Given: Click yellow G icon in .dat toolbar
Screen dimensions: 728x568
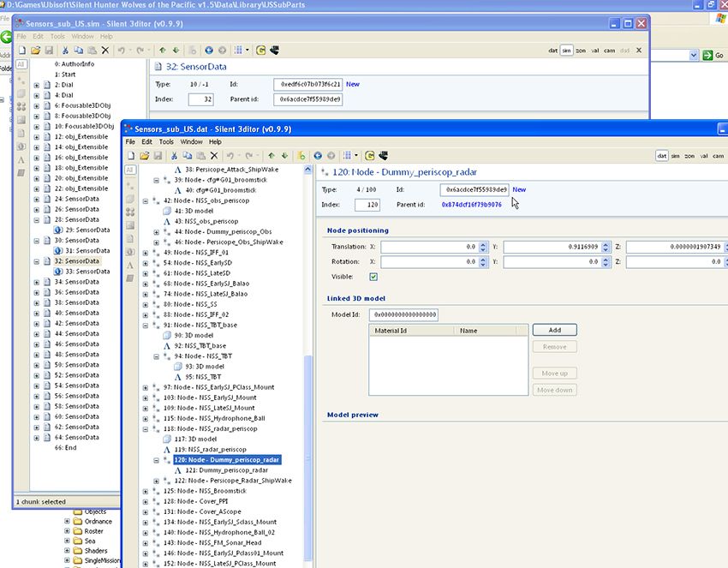Looking at the screenshot, I should [x=370, y=156].
